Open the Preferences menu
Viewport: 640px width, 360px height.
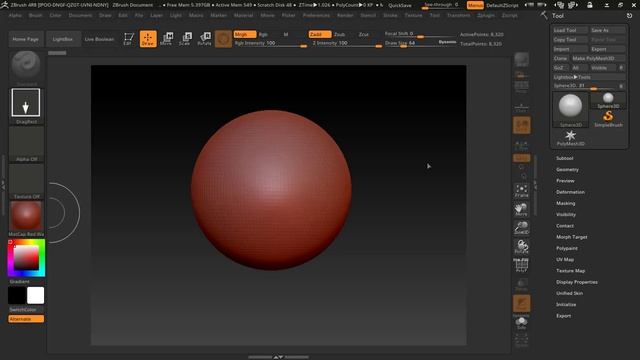click(x=316, y=15)
